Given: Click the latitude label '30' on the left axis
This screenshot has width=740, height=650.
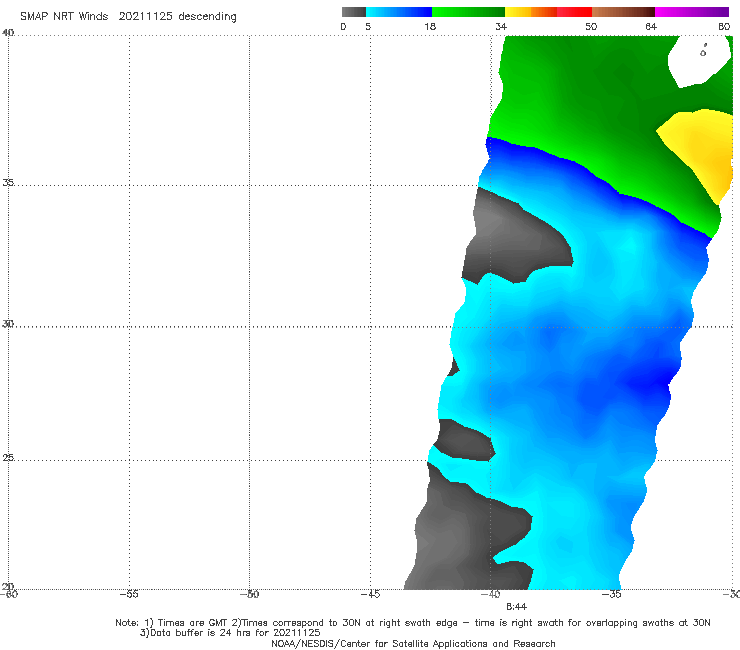Looking at the screenshot, I should tap(8, 324).
